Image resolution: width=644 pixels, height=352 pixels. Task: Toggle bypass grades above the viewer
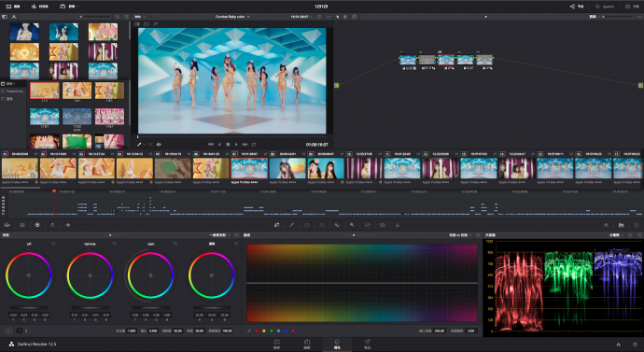354,17
